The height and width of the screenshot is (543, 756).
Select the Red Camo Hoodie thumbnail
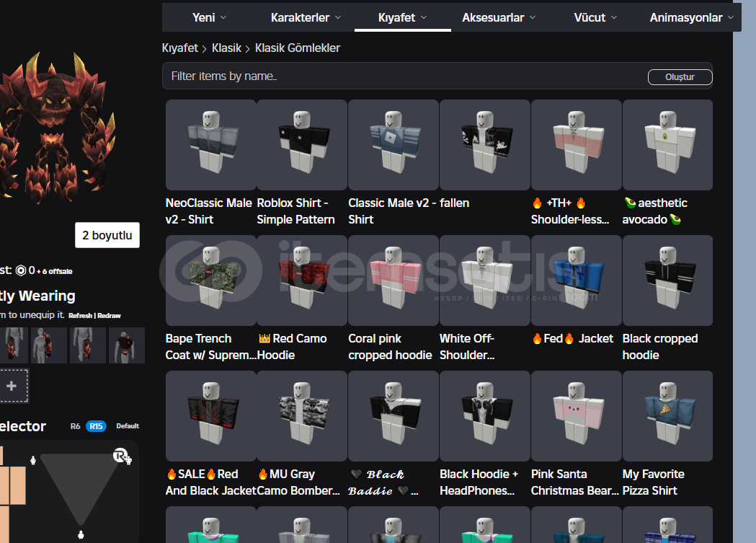[x=302, y=281]
